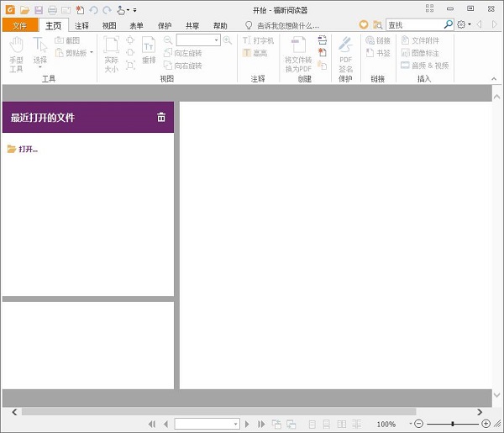Click into the Find (查找) search field

point(415,24)
